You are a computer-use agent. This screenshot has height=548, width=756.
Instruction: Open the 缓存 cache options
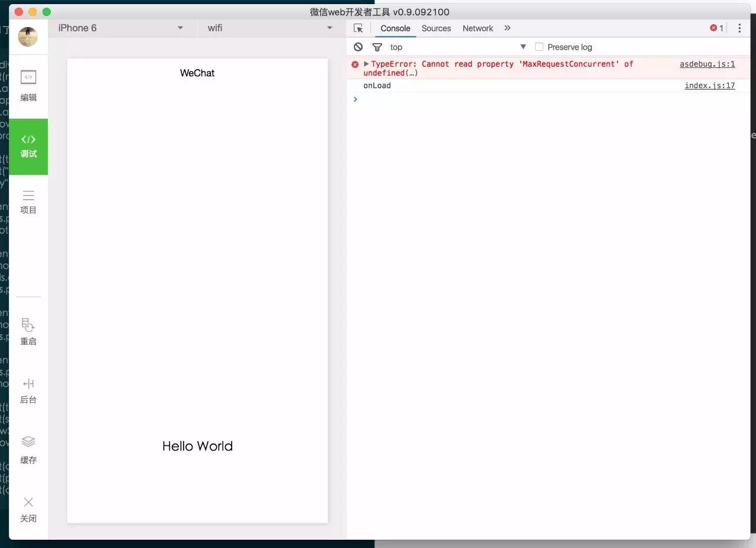point(28,450)
